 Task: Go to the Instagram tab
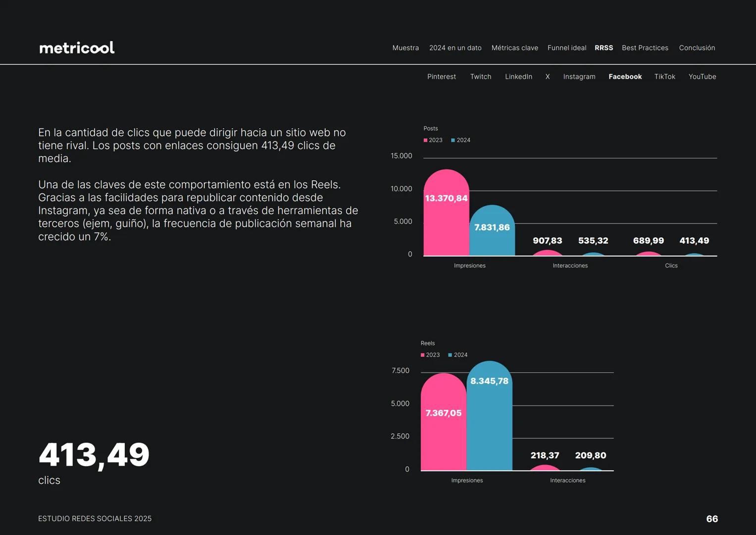579,77
